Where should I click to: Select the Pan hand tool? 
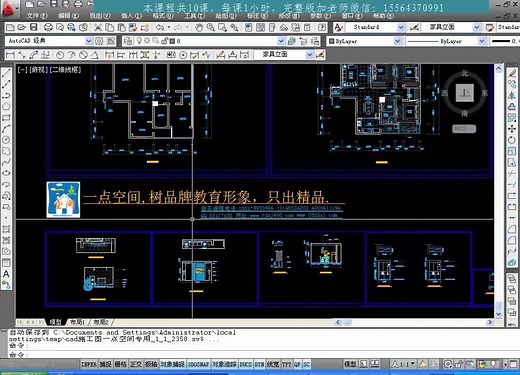tap(199, 27)
